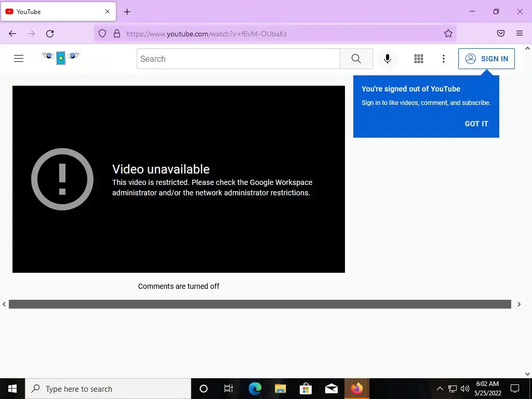Click the site security padlock icon
The height and width of the screenshot is (399, 532).
(x=117, y=33)
